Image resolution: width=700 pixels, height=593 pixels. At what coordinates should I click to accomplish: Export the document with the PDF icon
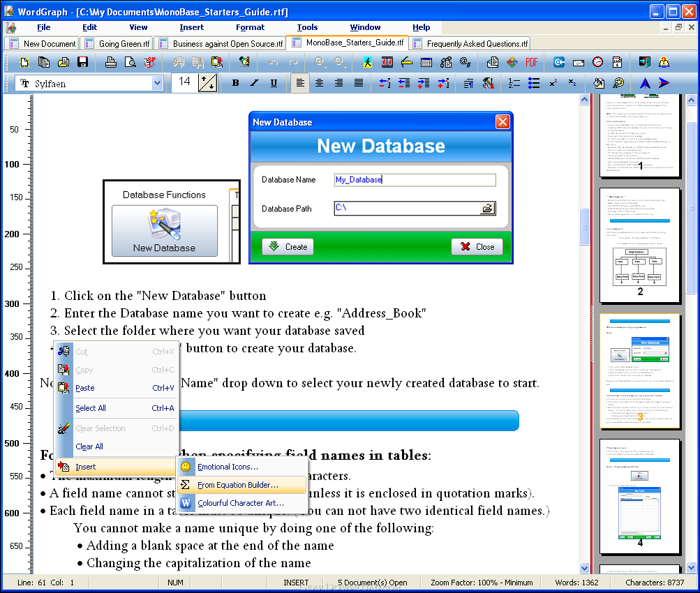[531, 62]
